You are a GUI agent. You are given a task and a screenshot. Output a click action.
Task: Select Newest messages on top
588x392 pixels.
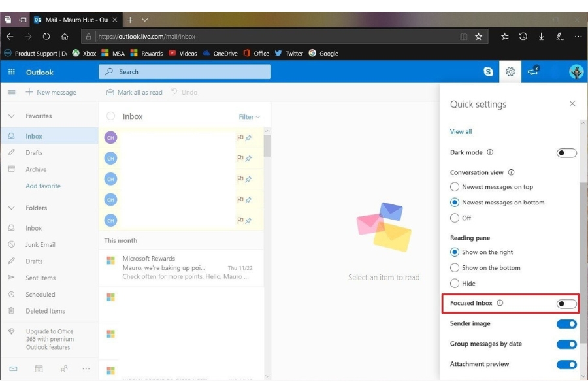(455, 186)
